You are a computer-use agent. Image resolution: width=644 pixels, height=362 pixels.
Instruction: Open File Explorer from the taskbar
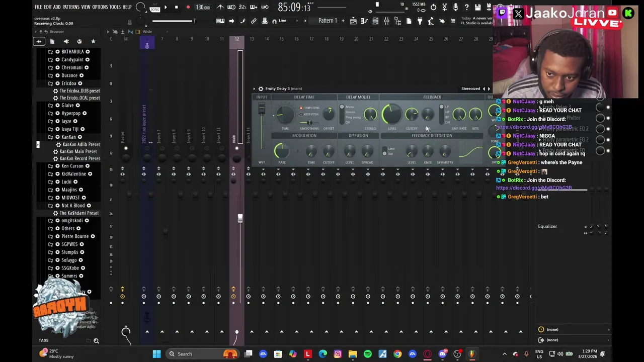coord(353,354)
